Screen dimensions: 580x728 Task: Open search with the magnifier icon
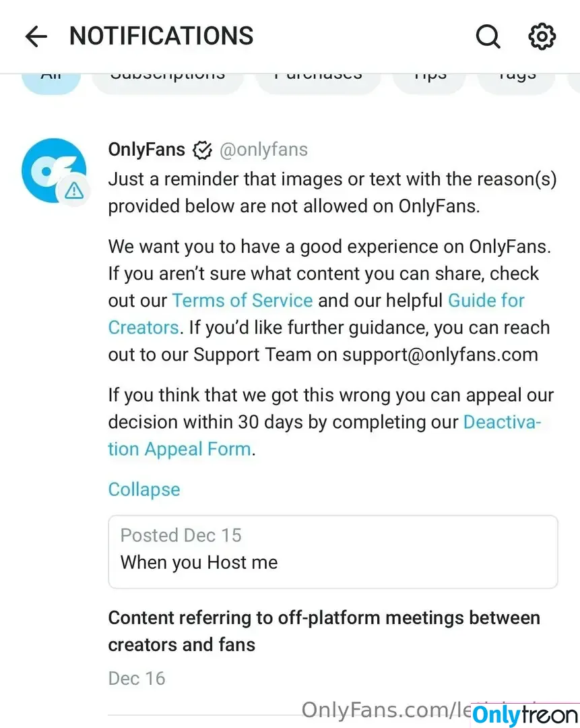coord(488,36)
